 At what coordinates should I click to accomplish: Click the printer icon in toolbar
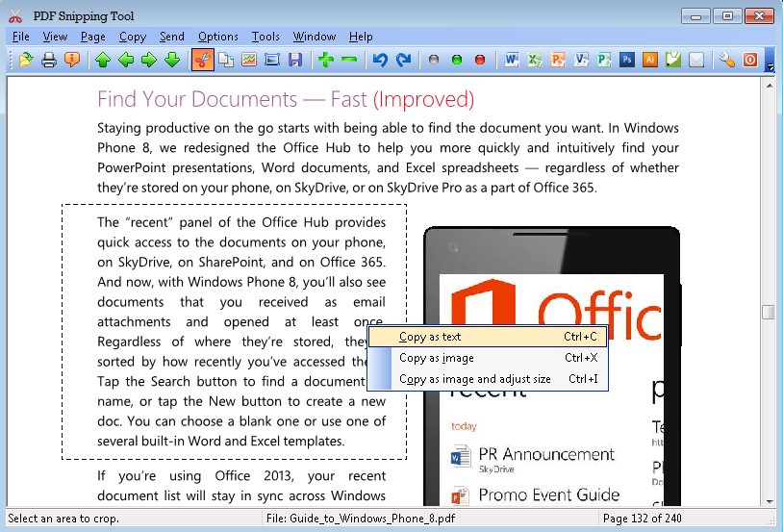49,60
